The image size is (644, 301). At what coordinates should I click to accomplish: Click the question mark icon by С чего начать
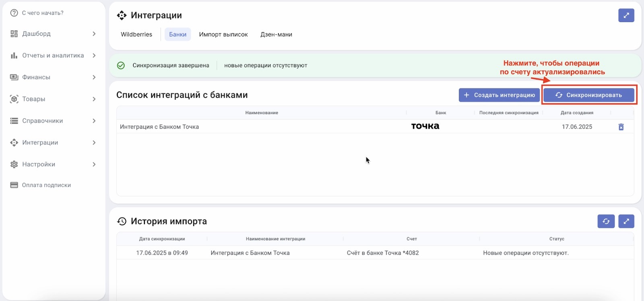pyautogui.click(x=14, y=13)
